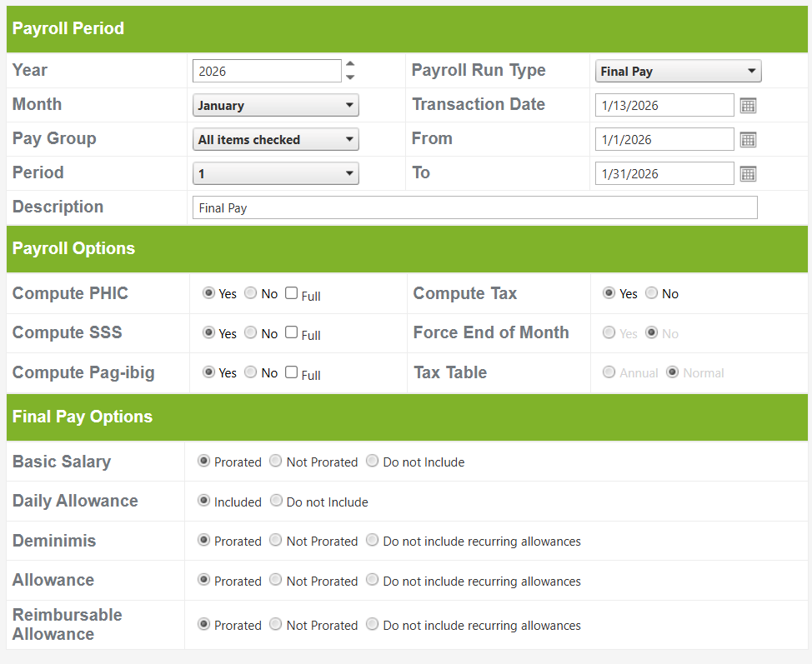Open the Pay Group dropdown
The image size is (812, 664).
pyautogui.click(x=276, y=140)
